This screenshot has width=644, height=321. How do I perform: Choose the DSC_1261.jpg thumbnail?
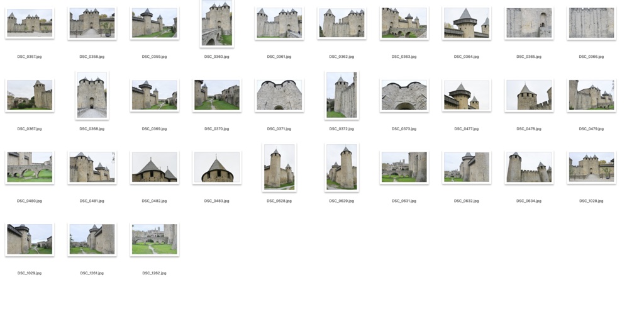(x=92, y=239)
